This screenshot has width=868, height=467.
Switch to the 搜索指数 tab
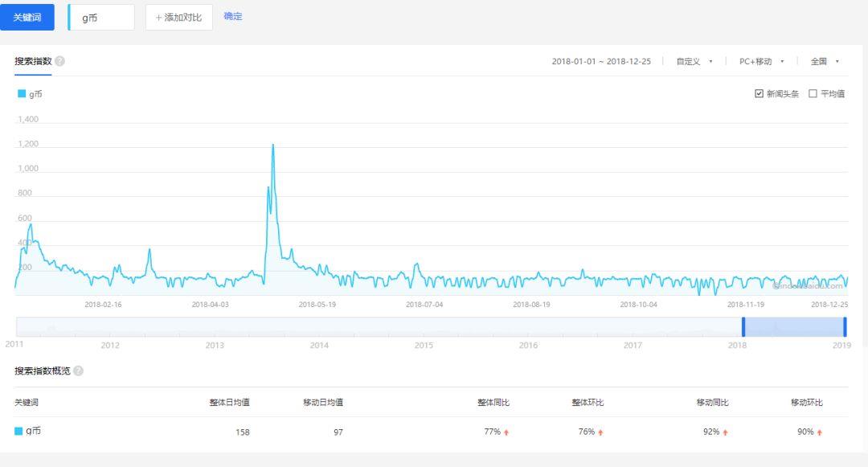click(x=33, y=61)
